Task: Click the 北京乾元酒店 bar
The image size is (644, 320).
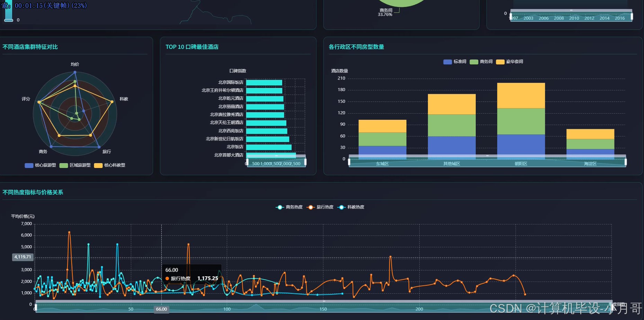Action: [x=265, y=99]
